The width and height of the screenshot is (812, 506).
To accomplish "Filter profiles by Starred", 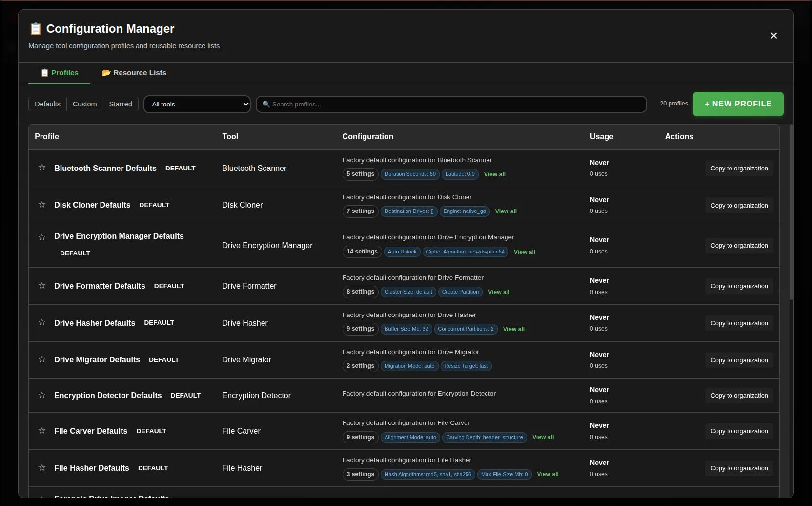I will pyautogui.click(x=121, y=104).
